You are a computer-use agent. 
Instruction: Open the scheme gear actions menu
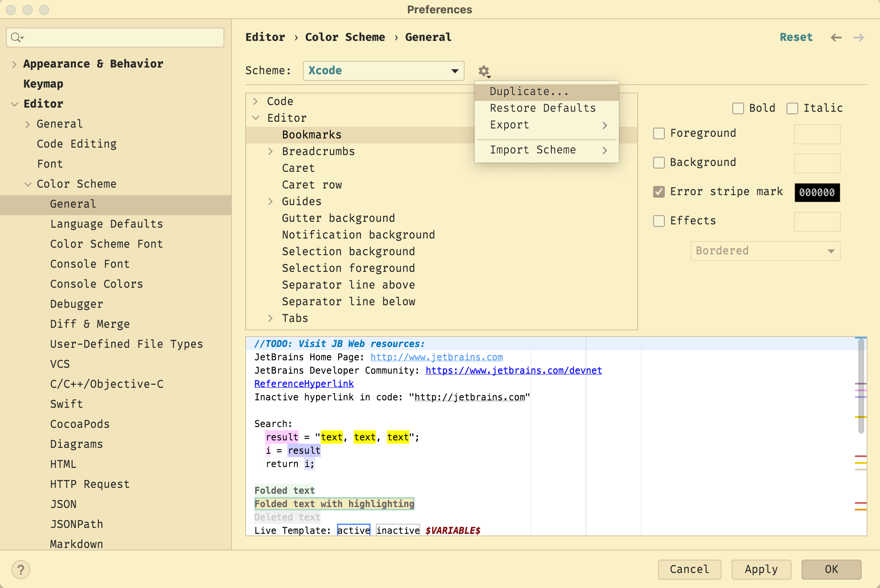click(484, 71)
